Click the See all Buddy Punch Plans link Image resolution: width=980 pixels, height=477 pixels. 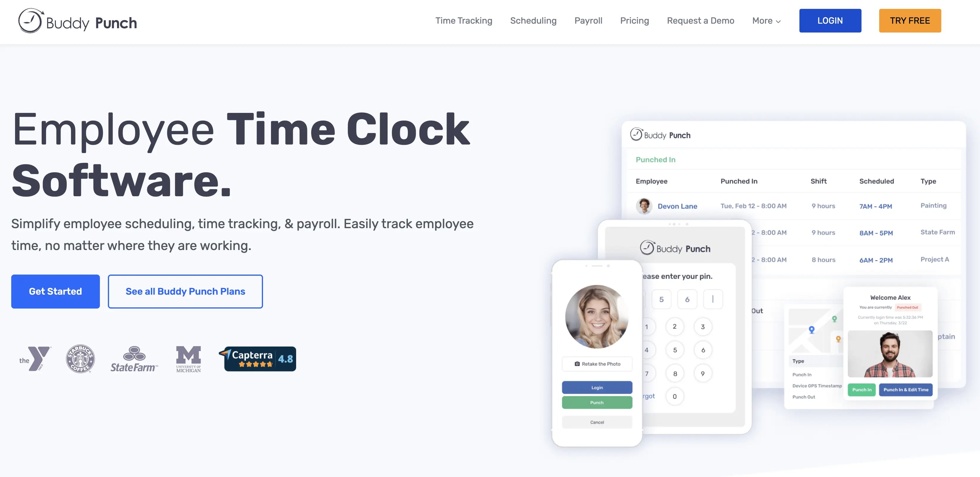186,291
